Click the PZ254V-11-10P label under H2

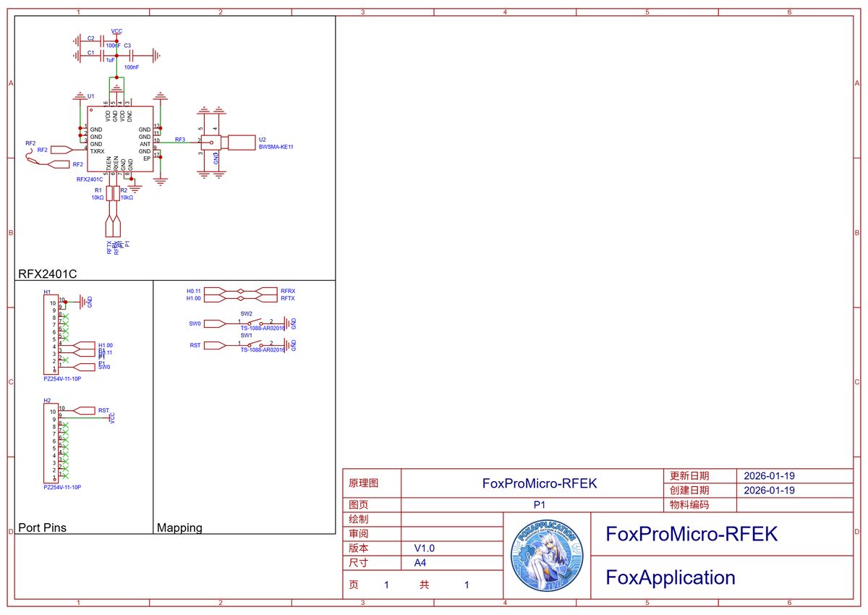62,487
